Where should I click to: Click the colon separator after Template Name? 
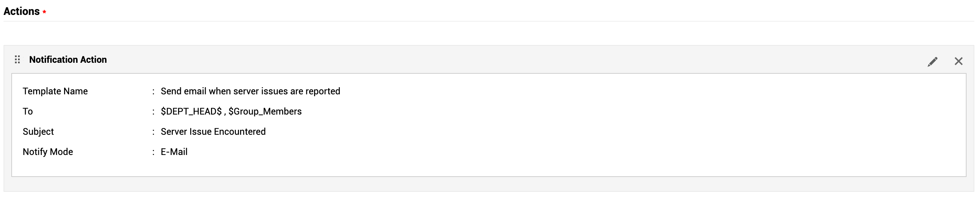point(153,91)
